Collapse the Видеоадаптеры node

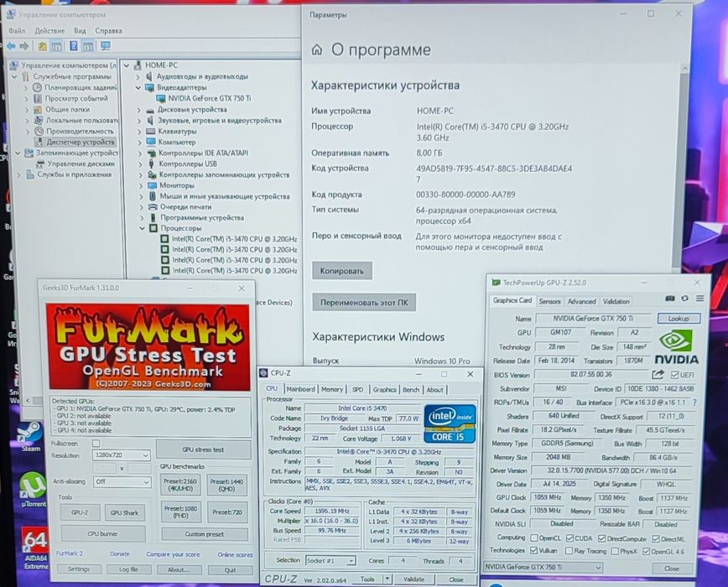click(x=138, y=87)
